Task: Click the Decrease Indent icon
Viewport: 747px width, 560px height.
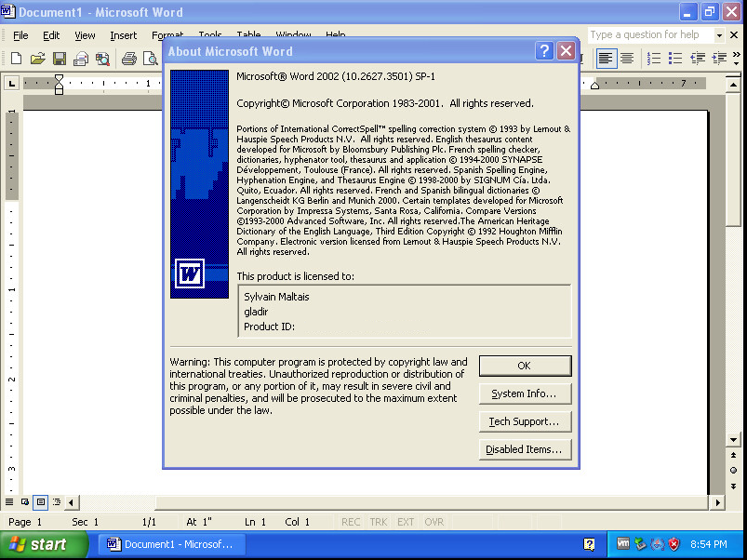Action: pos(698,59)
